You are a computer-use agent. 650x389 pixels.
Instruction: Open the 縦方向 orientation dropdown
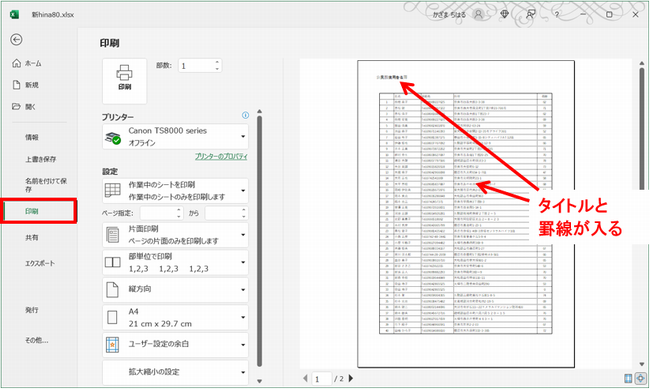click(175, 289)
